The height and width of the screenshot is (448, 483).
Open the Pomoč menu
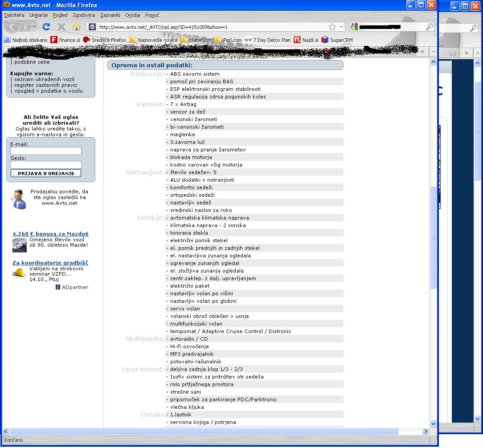152,15
